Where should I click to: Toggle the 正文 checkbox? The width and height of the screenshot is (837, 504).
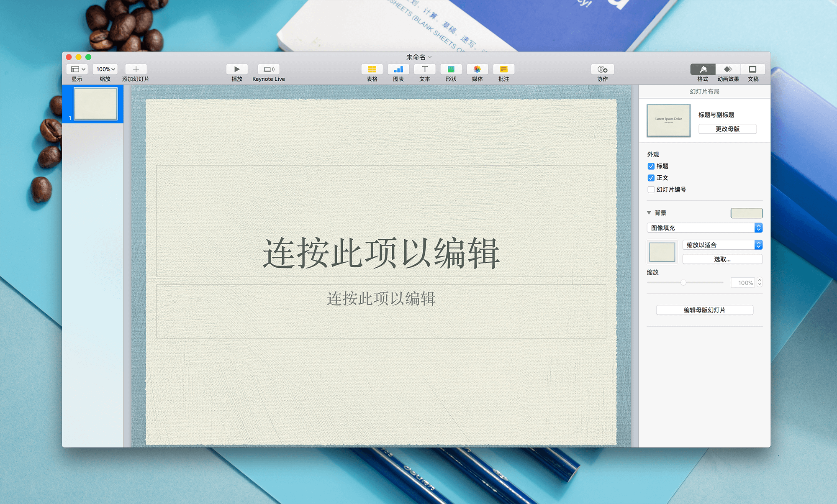tap(651, 178)
